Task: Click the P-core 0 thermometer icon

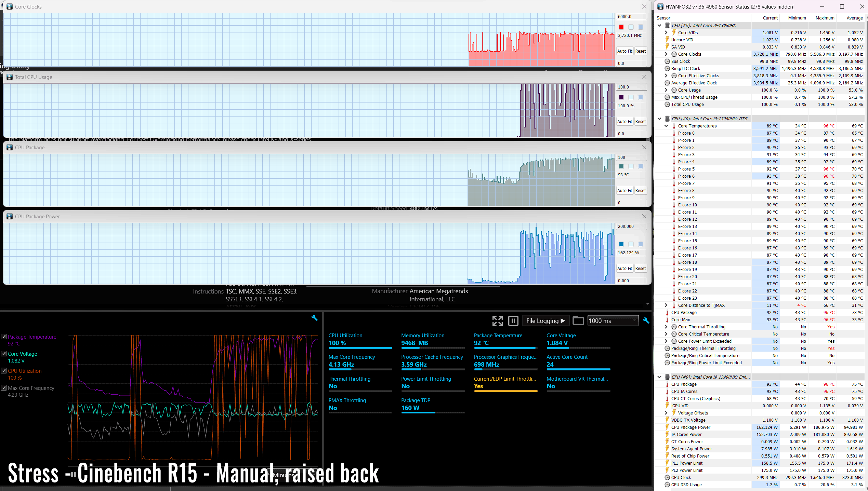Action: point(674,133)
